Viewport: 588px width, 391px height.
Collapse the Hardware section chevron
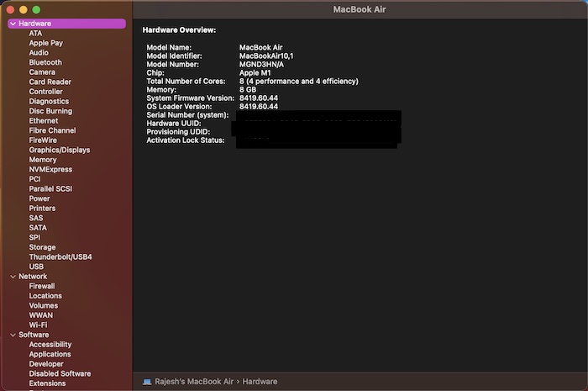click(x=13, y=24)
